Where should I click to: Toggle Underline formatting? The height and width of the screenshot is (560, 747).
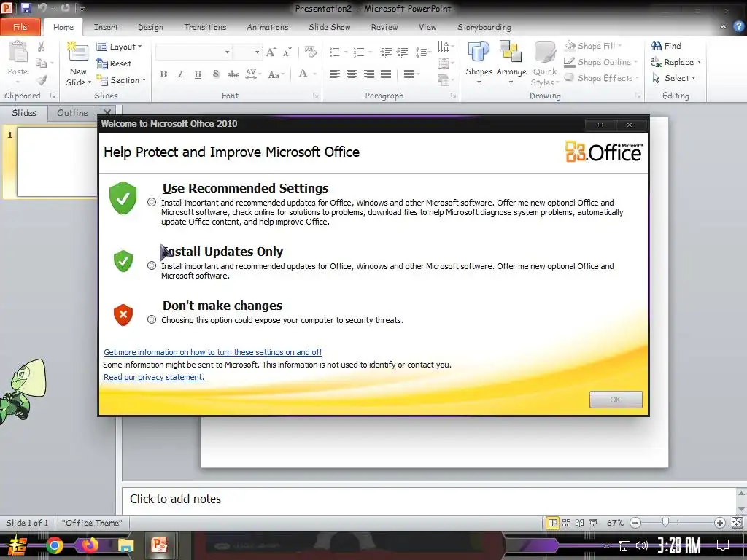click(x=198, y=74)
